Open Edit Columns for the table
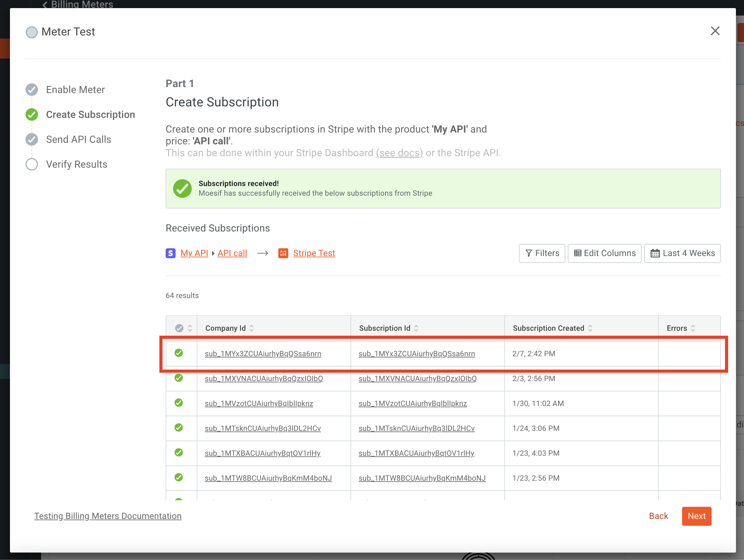744x560 pixels. coord(605,253)
